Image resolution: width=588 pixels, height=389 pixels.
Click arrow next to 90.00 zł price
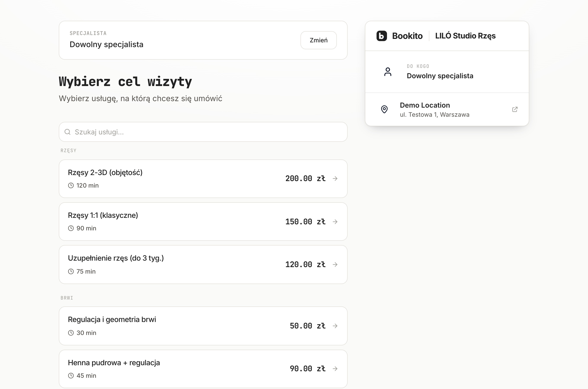(x=335, y=369)
